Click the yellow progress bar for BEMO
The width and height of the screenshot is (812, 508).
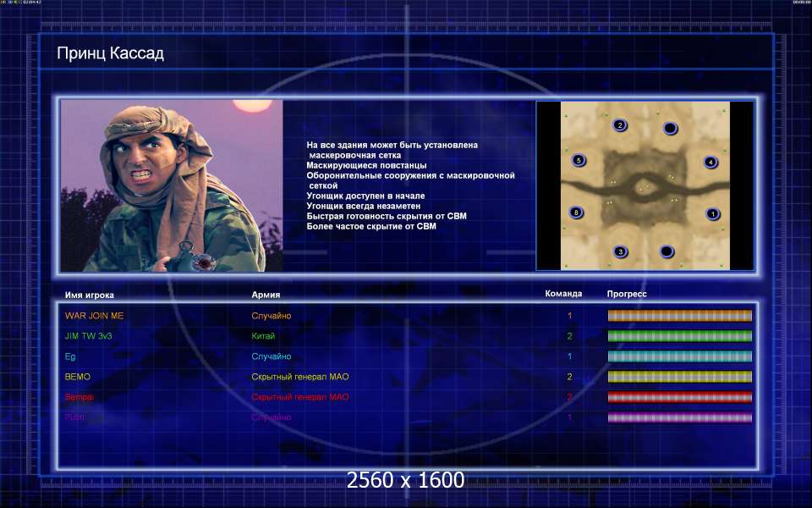tap(679, 377)
